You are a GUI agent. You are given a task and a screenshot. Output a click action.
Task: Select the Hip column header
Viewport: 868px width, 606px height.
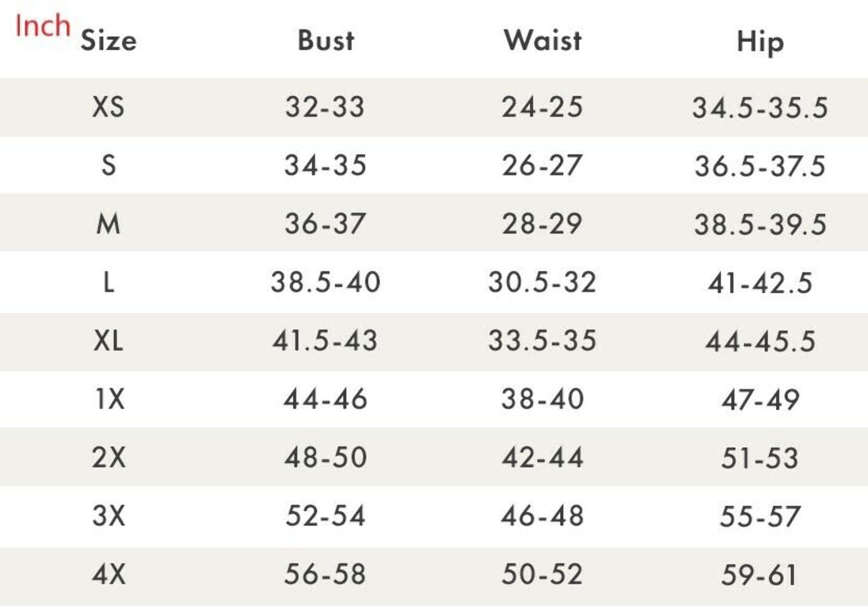[x=760, y=42]
